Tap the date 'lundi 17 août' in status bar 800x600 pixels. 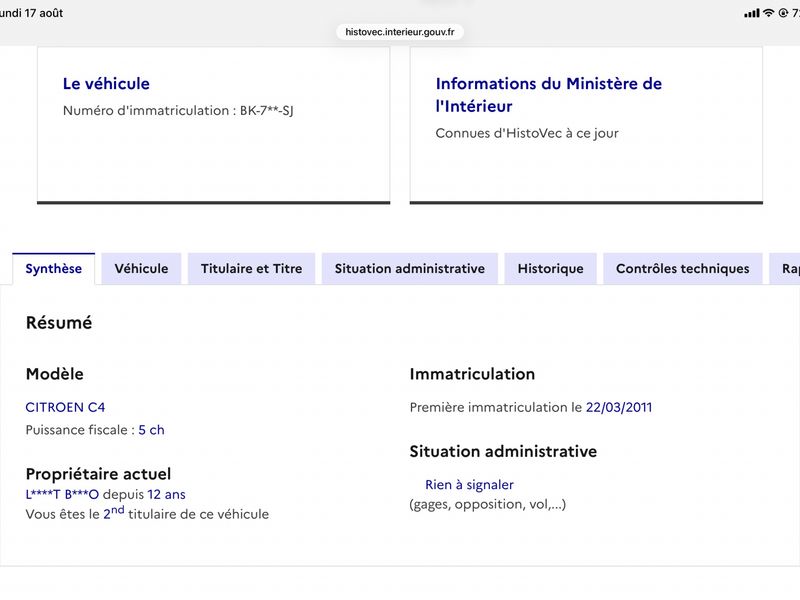[x=31, y=13]
